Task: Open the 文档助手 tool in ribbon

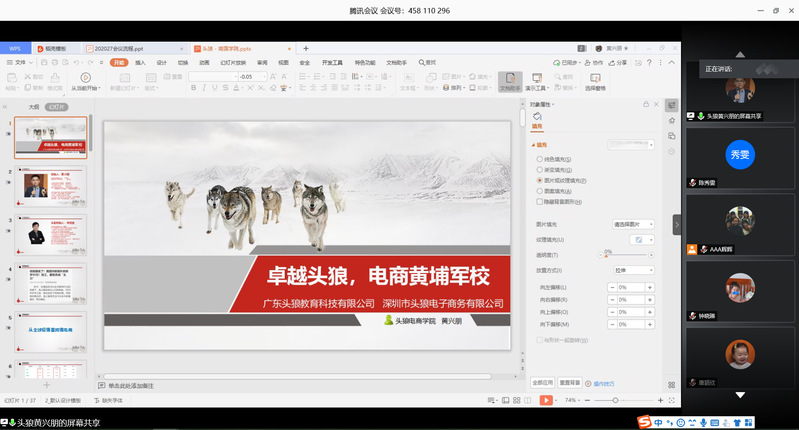Action: click(x=510, y=82)
